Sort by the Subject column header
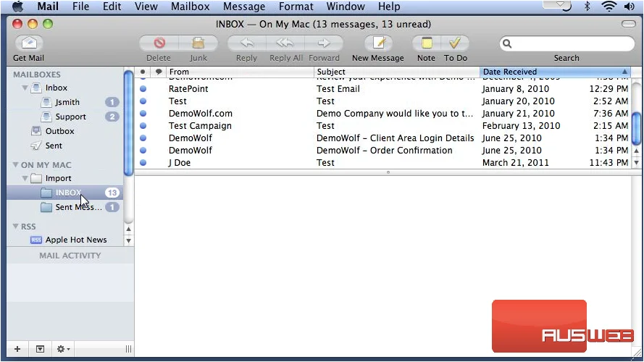 pos(397,72)
